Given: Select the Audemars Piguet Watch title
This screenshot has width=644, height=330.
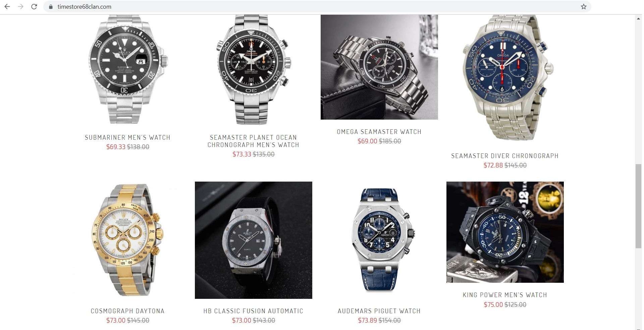Looking at the screenshot, I should 379,311.
